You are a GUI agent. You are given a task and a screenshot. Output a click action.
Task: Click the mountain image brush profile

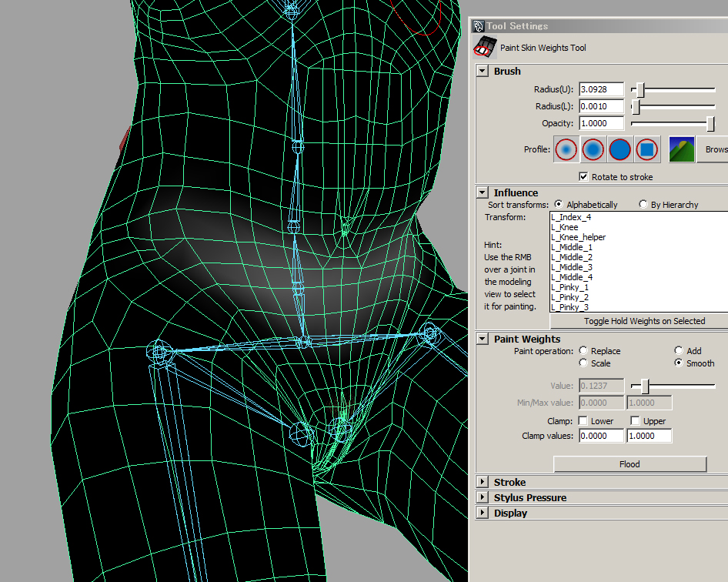(682, 149)
